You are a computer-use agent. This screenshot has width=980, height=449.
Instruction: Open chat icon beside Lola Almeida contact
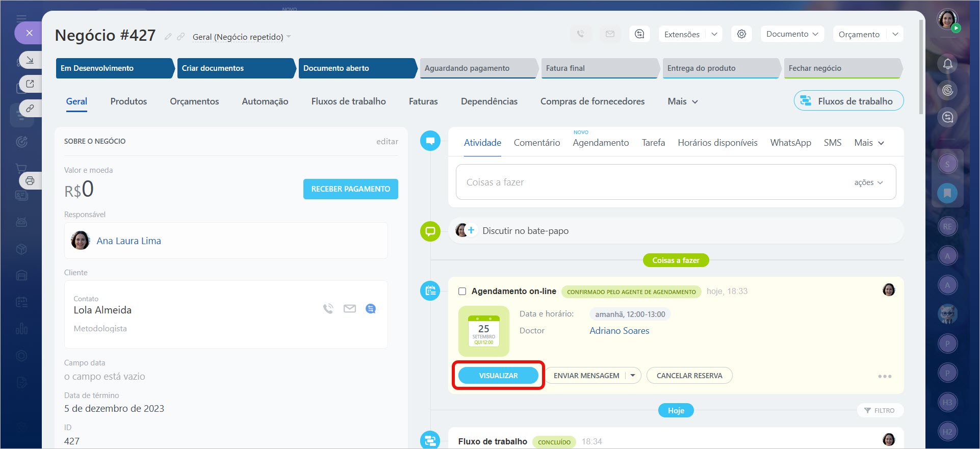pyautogui.click(x=371, y=309)
